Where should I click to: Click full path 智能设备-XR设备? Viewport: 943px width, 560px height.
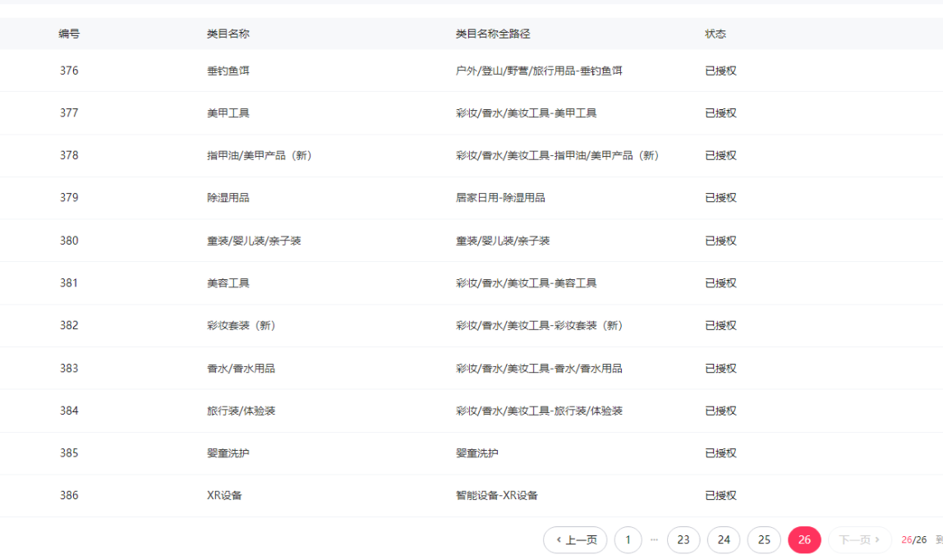pyautogui.click(x=497, y=495)
